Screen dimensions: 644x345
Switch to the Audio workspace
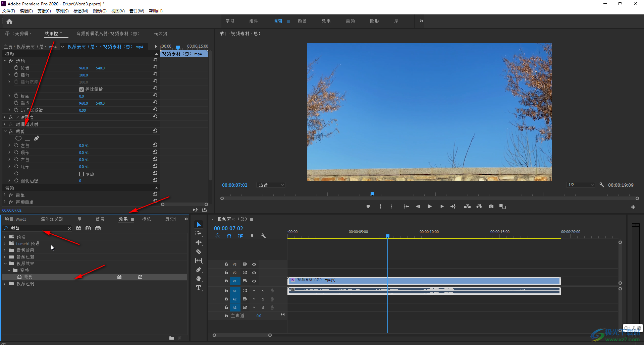(351, 21)
